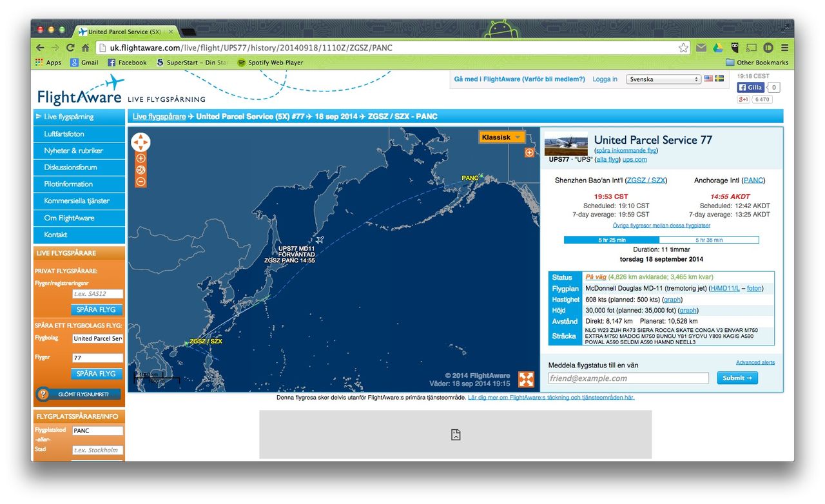The width and height of the screenshot is (825, 504).
Task: Zoom out on the flight map
Action: tap(141, 182)
